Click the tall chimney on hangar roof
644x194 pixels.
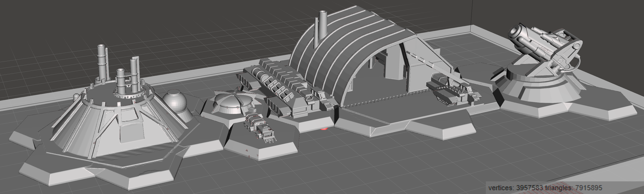[322, 25]
